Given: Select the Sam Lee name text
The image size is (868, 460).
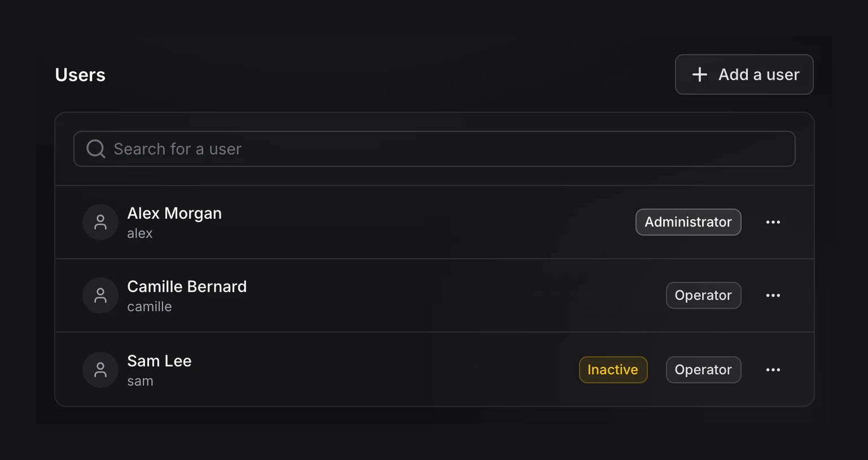Looking at the screenshot, I should (x=159, y=361).
